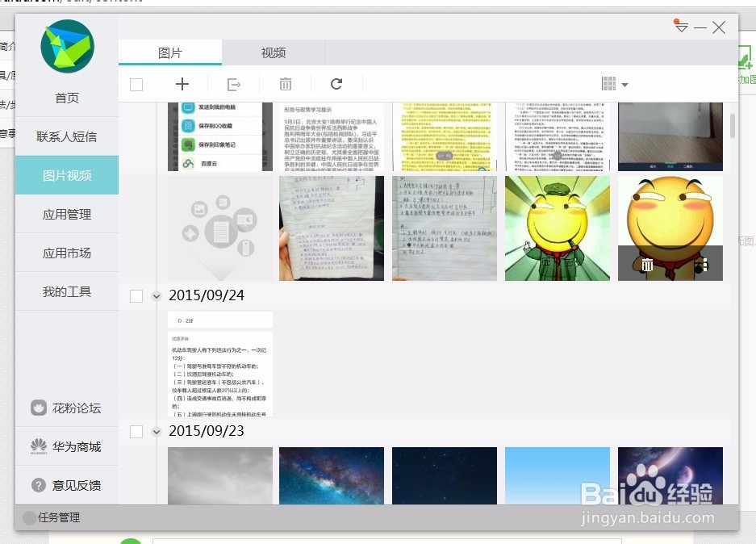Click the refresh icon
This screenshot has width=756, height=544.
click(336, 84)
